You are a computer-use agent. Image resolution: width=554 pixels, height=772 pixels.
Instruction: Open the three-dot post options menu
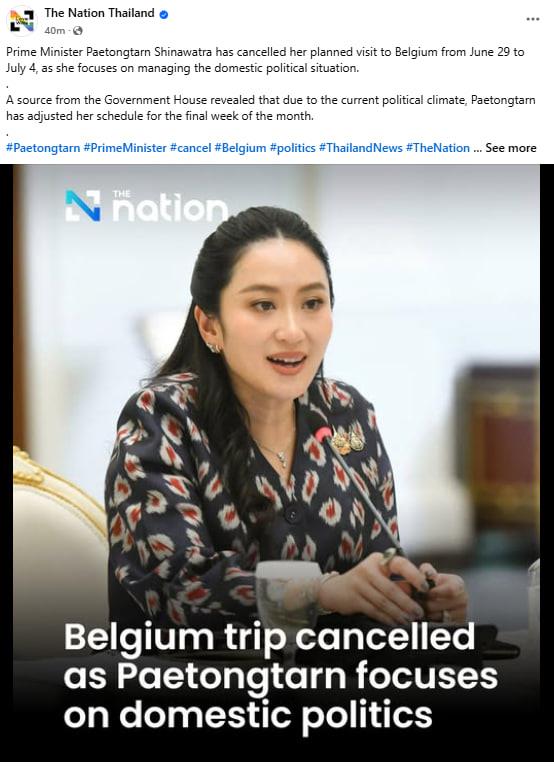tap(533, 19)
